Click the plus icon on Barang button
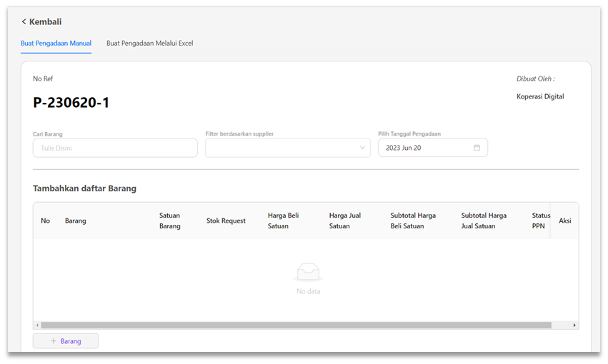This screenshot has width=608, height=364. (54, 341)
